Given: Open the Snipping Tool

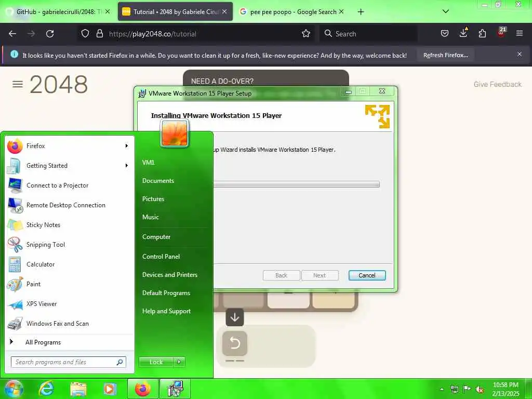Looking at the screenshot, I should coord(70,245).
